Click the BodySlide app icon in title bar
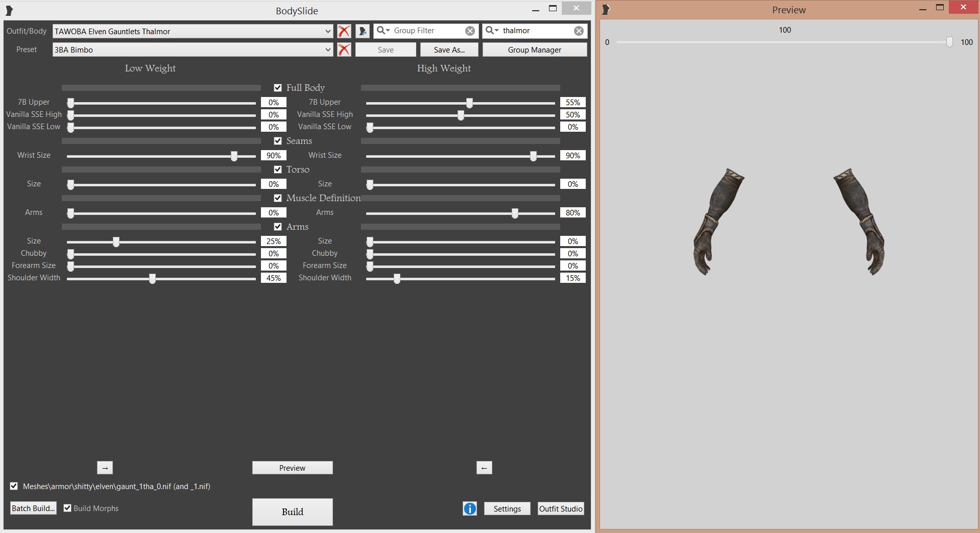The height and width of the screenshot is (533, 980). click(9, 10)
